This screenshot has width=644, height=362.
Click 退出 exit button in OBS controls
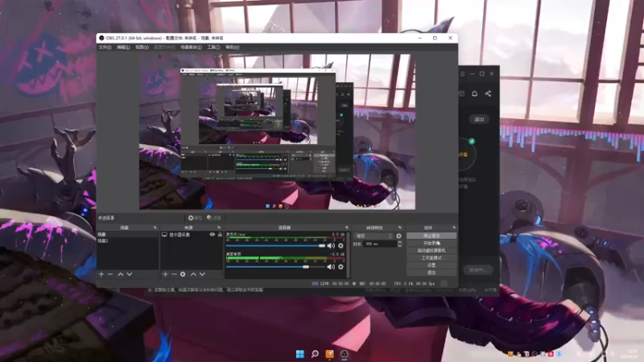[x=431, y=272]
